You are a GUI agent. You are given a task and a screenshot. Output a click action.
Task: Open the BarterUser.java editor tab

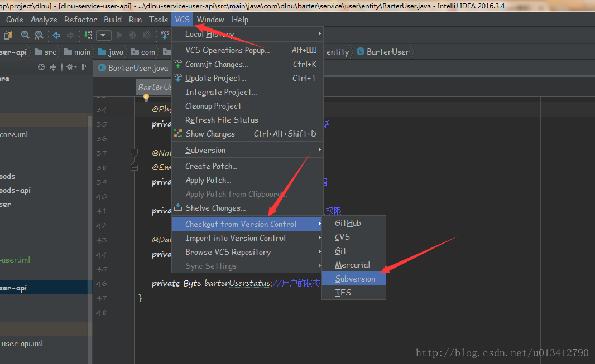132,67
